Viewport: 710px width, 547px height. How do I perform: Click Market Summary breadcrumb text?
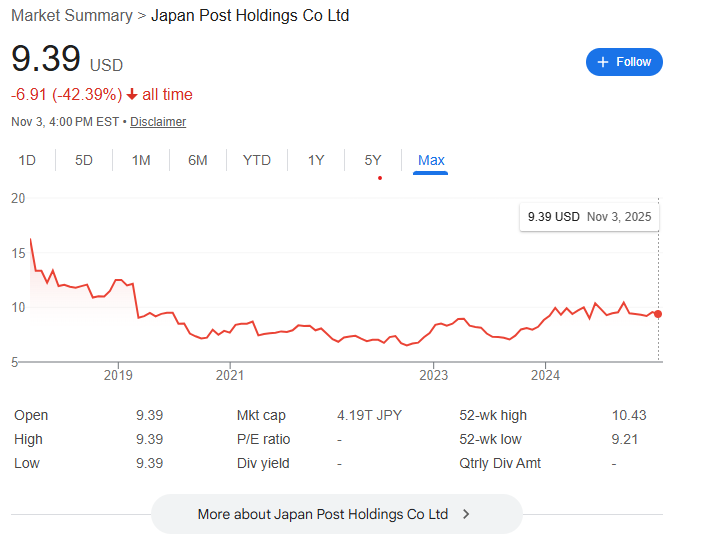tap(72, 15)
